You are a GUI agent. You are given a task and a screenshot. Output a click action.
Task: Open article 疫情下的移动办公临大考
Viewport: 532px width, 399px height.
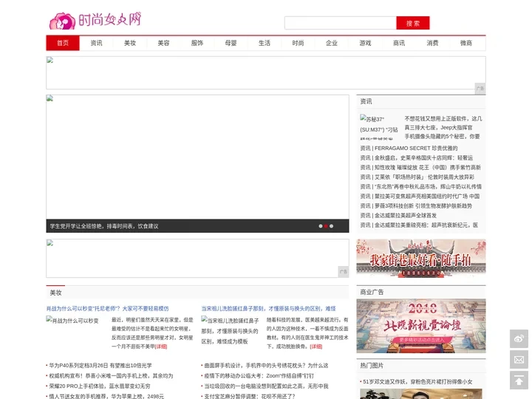tap(259, 375)
